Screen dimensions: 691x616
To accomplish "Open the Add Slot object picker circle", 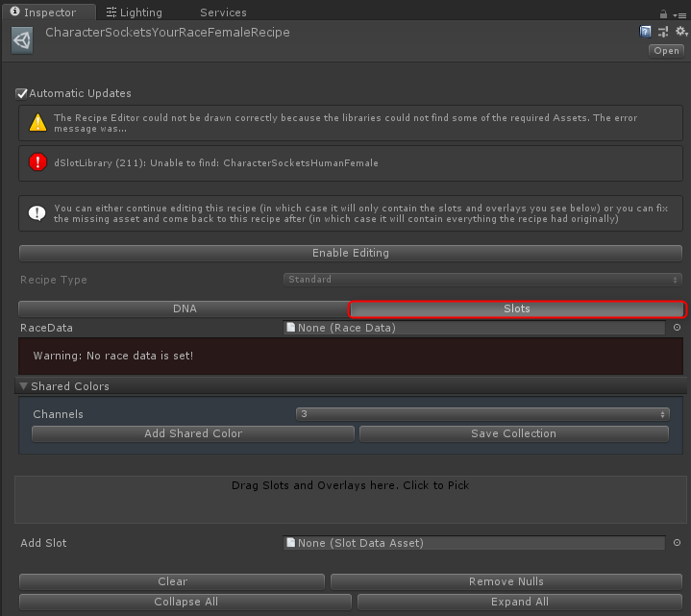I will click(677, 543).
